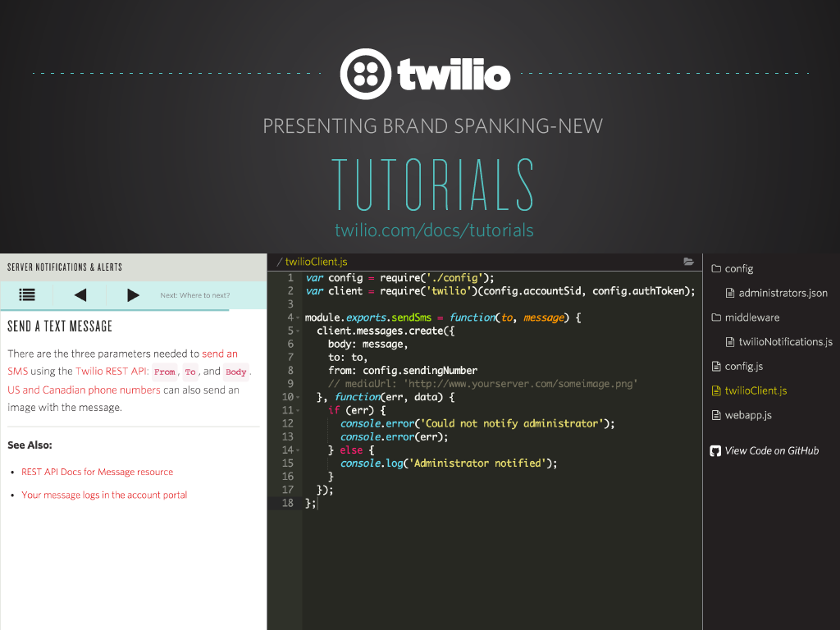Click Server Notifications & Alerts heading
Screen dimensions: 840x630
[x=65, y=267]
